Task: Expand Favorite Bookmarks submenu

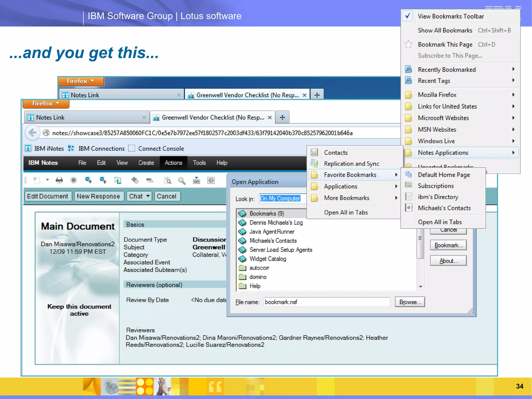Action: tap(354, 175)
